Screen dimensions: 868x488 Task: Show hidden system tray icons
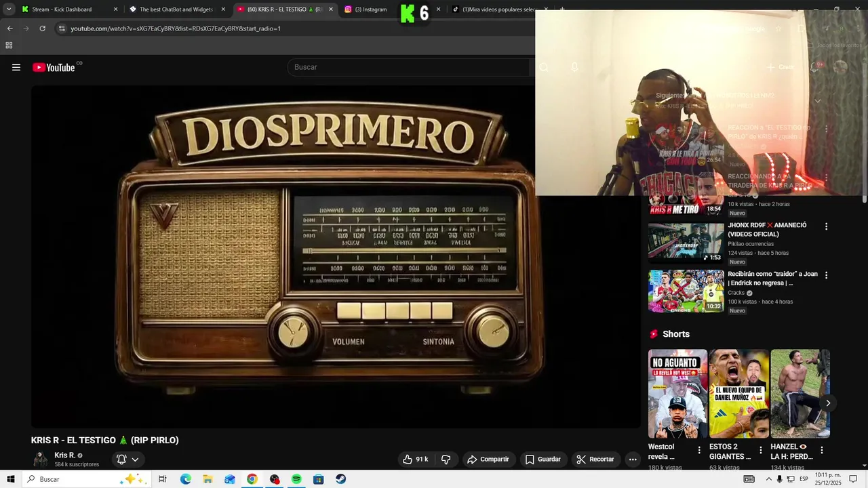pos(768,479)
